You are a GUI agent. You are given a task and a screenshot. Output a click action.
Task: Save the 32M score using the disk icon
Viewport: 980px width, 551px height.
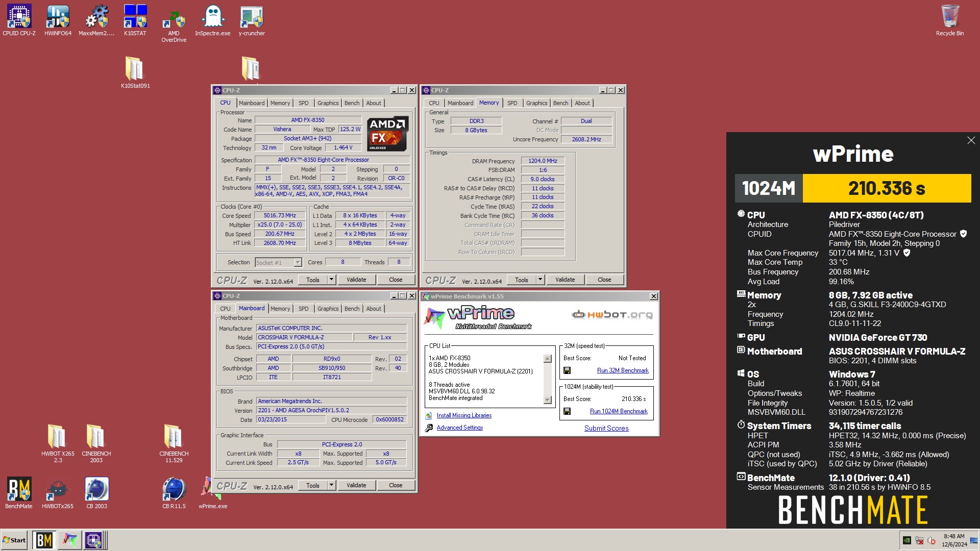coord(567,370)
